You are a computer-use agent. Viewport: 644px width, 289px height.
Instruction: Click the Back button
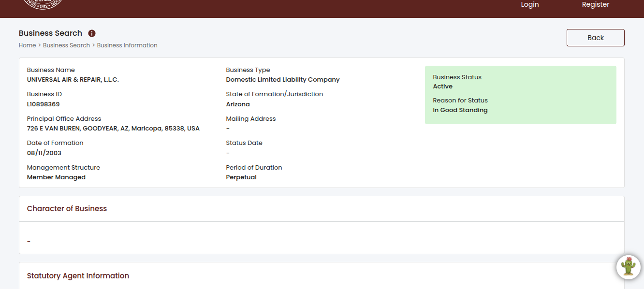pos(596,38)
